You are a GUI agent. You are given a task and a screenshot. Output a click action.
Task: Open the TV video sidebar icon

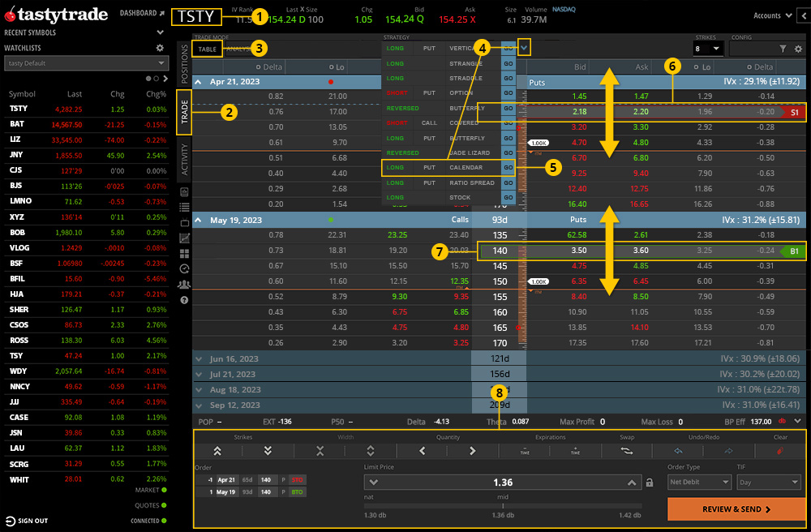(x=184, y=223)
